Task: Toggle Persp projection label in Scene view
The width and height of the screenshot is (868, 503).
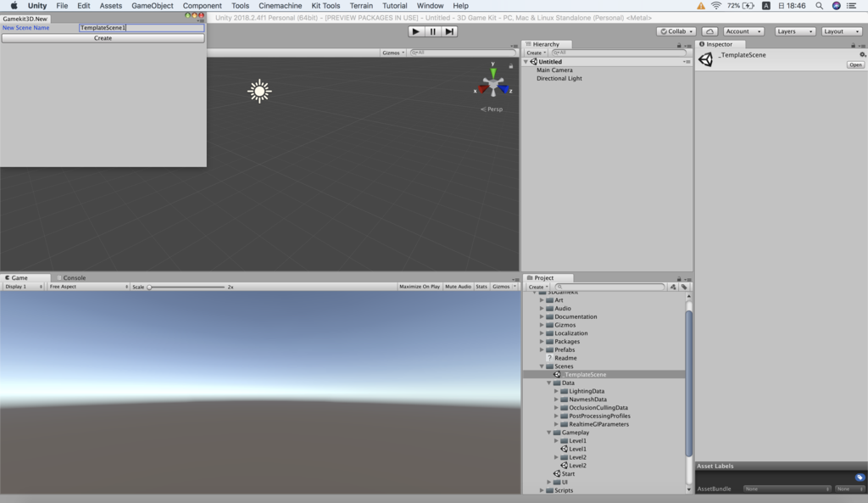Action: (492, 109)
